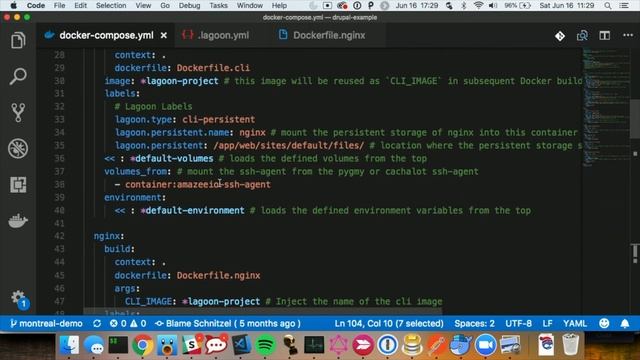Open the Debug view in the activity bar
The width and height of the screenshot is (640, 360).
click(18, 148)
